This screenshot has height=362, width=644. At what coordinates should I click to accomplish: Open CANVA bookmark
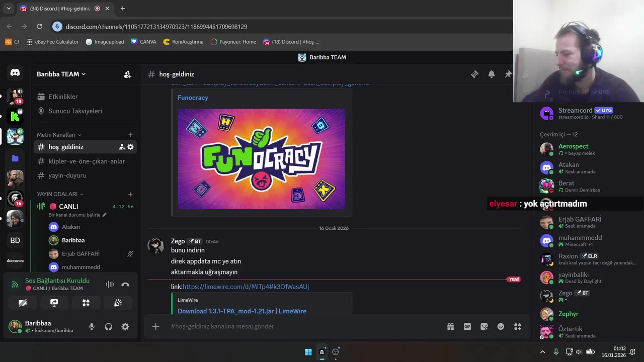[x=143, y=42]
